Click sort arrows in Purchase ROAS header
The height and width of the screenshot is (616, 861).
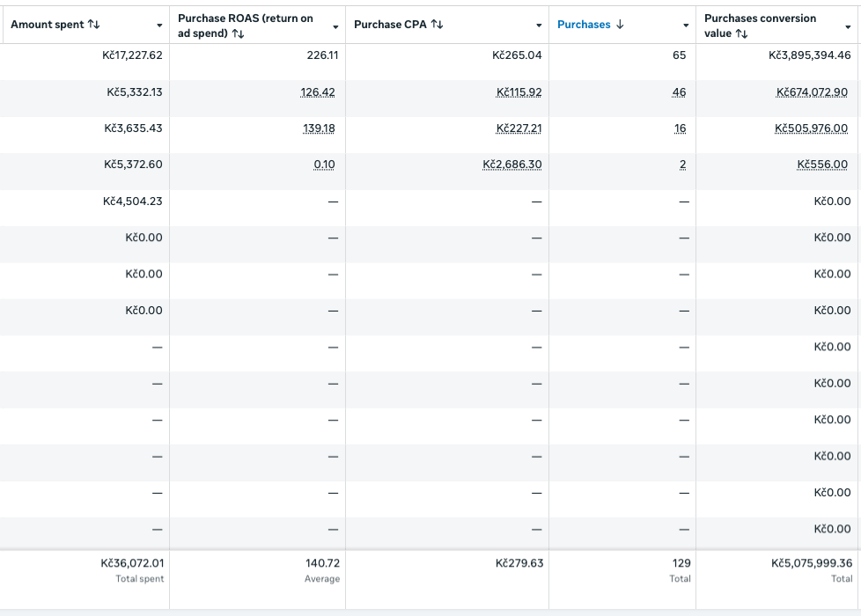click(239, 34)
